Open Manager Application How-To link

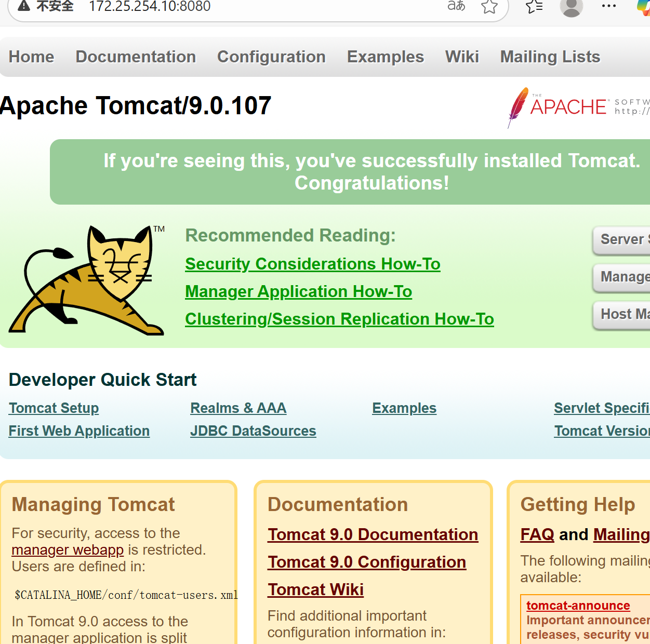pos(299,291)
